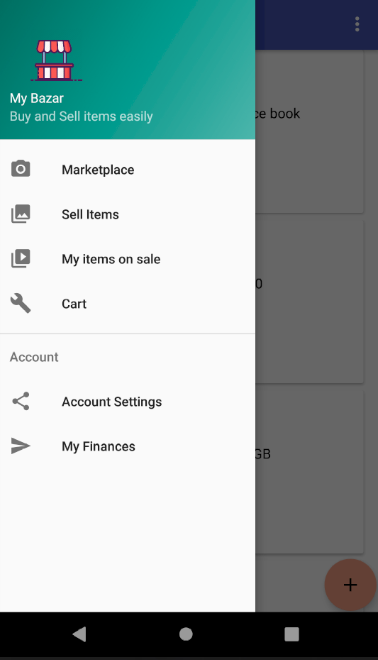Open Marketplace from the drawer
The image size is (378, 660).
(x=128, y=170)
